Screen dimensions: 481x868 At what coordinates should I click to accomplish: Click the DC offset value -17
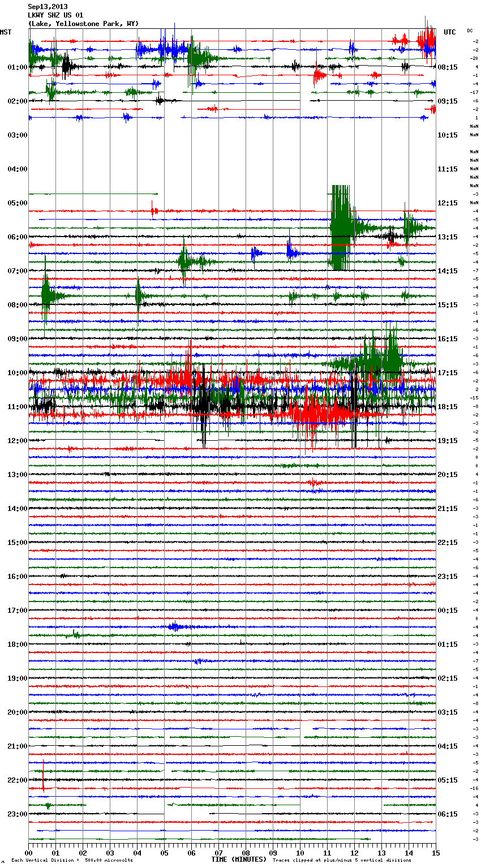(x=475, y=92)
